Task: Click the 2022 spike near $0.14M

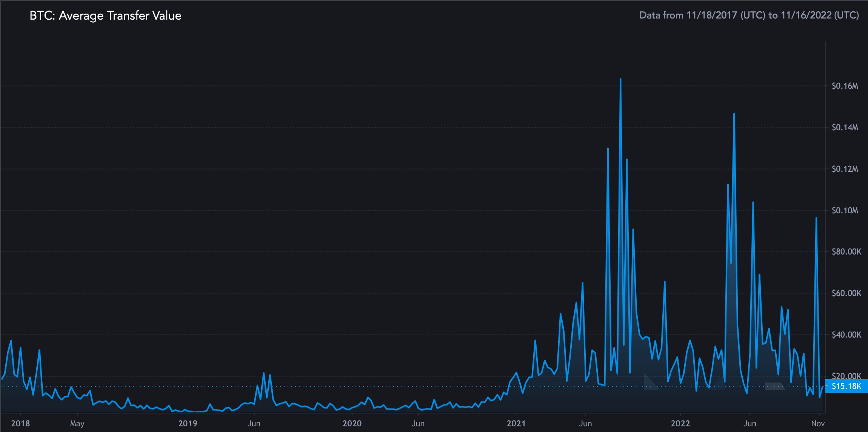Action: [x=734, y=114]
